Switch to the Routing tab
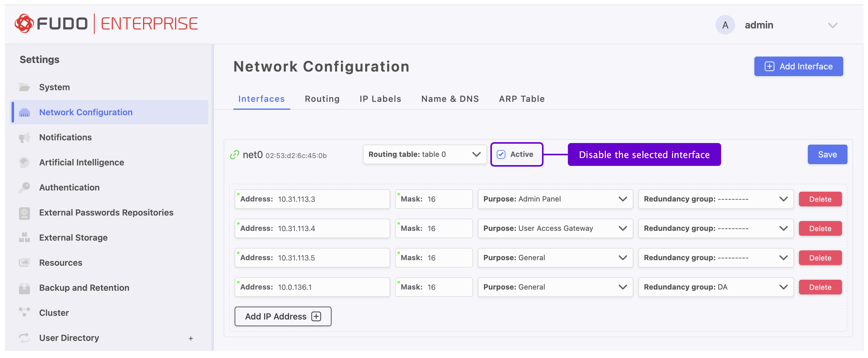This screenshot has width=868, height=358. pyautogui.click(x=322, y=99)
